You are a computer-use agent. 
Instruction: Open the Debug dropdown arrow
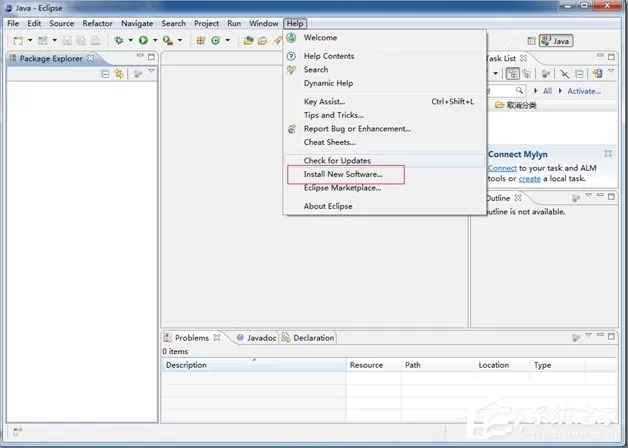pyautogui.click(x=131, y=40)
